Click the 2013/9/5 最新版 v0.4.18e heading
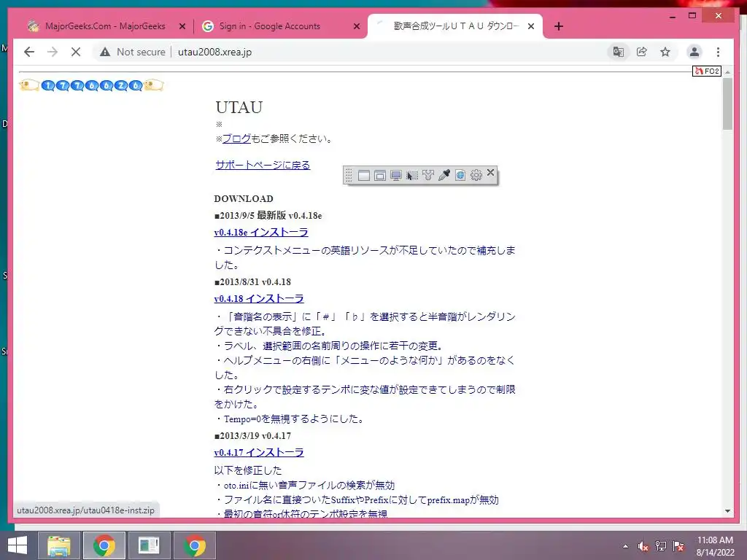747x560 pixels. click(268, 215)
